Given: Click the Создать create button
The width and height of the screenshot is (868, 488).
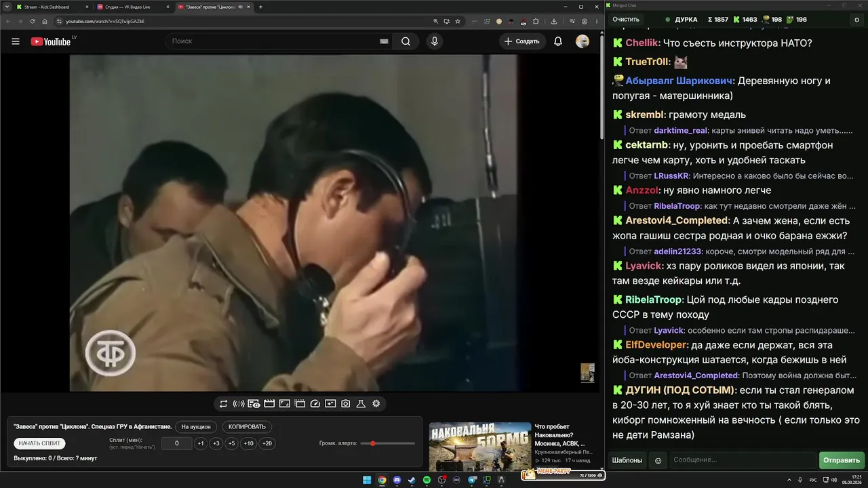Looking at the screenshot, I should pyautogui.click(x=523, y=41).
